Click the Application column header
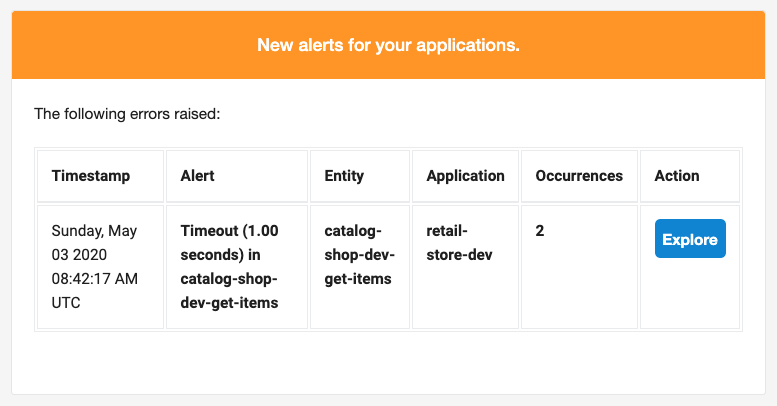The width and height of the screenshot is (777, 406). click(465, 176)
